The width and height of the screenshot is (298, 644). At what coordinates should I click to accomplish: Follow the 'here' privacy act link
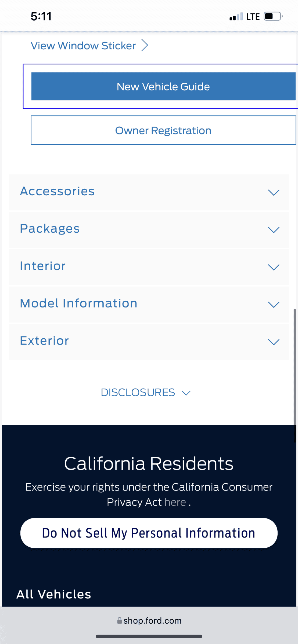(175, 502)
